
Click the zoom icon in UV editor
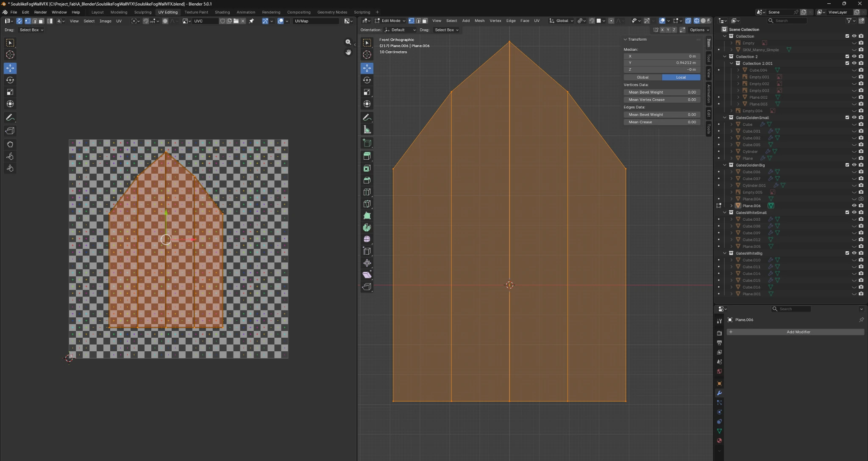348,42
